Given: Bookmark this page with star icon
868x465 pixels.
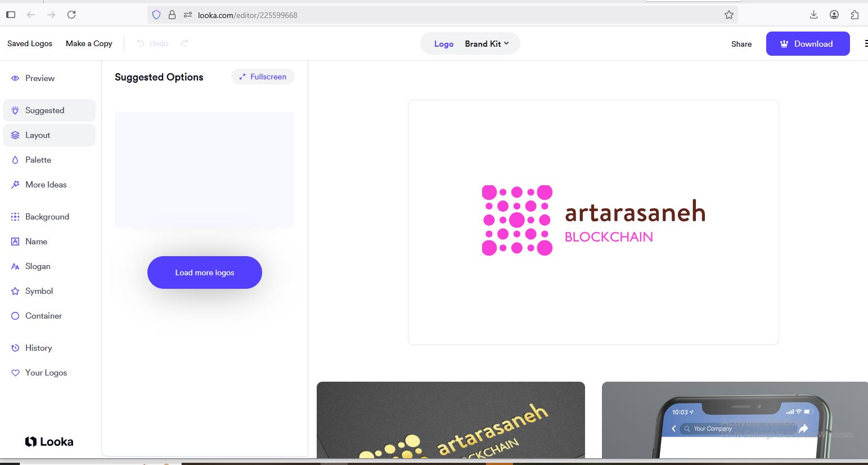Looking at the screenshot, I should click(x=729, y=15).
